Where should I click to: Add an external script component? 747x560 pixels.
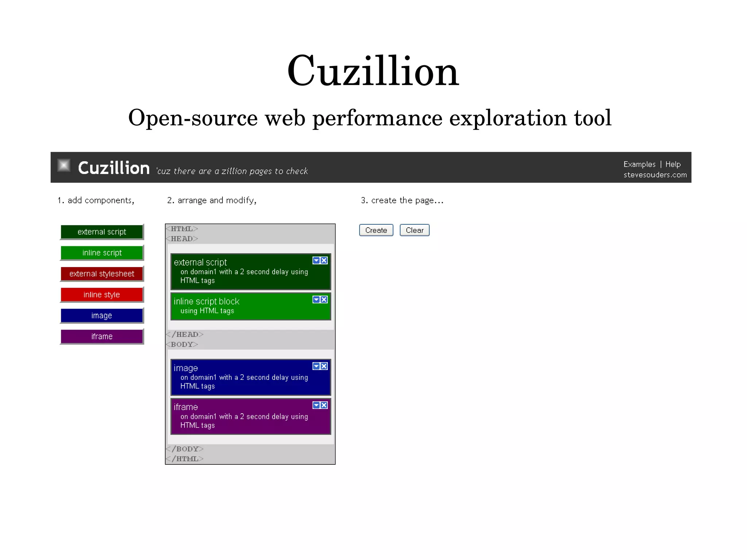[102, 232]
